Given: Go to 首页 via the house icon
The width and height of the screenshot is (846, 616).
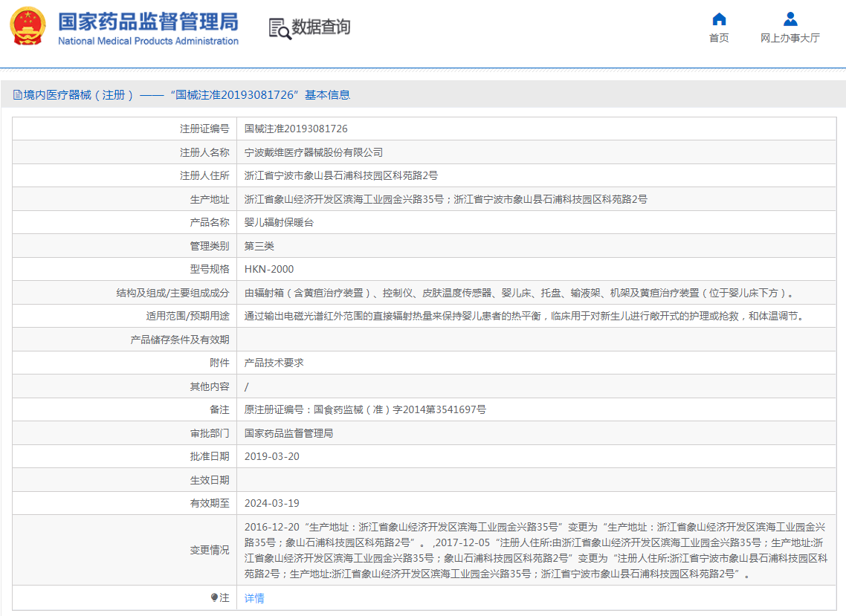Looking at the screenshot, I should (719, 19).
